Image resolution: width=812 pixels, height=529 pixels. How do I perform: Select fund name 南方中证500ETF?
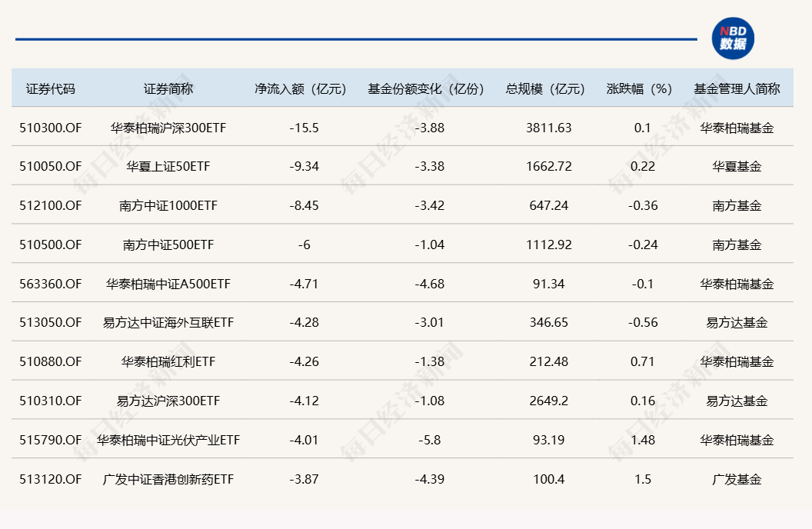click(168, 245)
